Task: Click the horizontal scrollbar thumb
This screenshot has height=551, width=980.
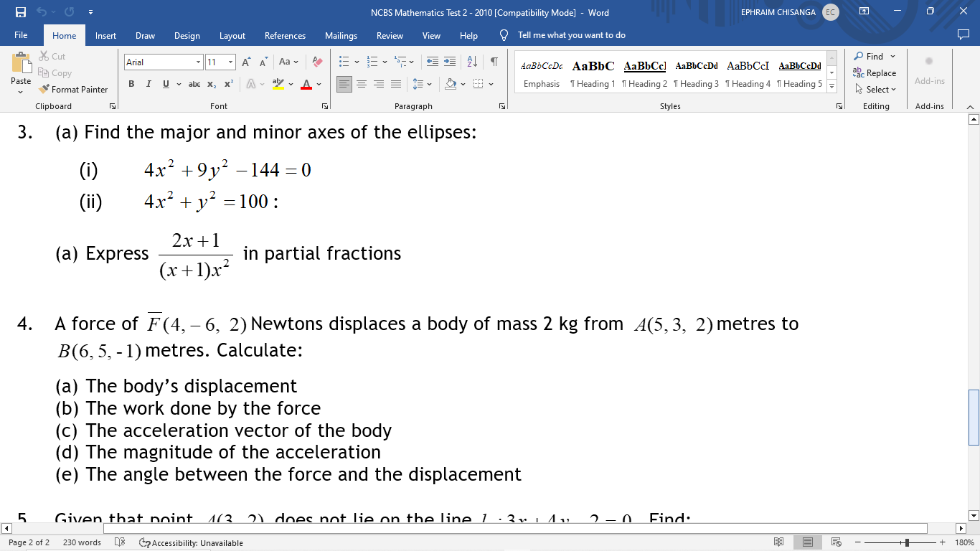Action: 515,528
